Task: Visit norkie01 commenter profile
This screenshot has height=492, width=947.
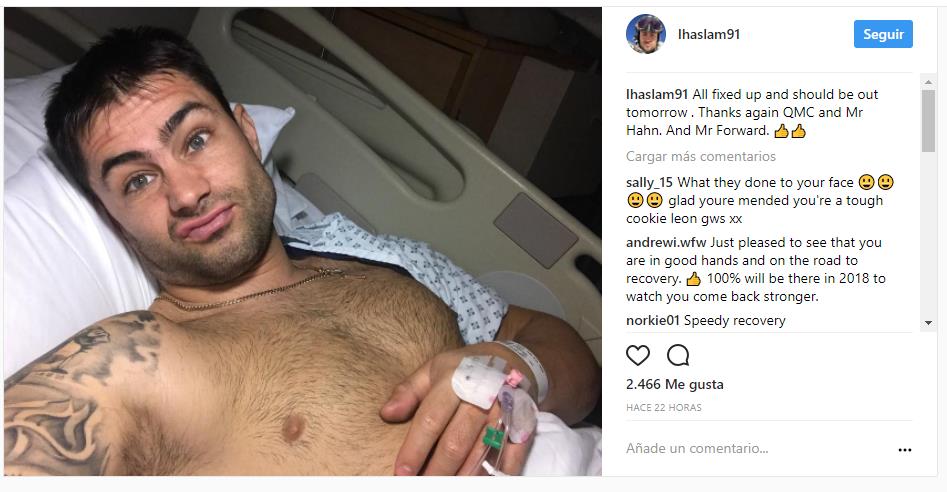Action: pos(652,321)
